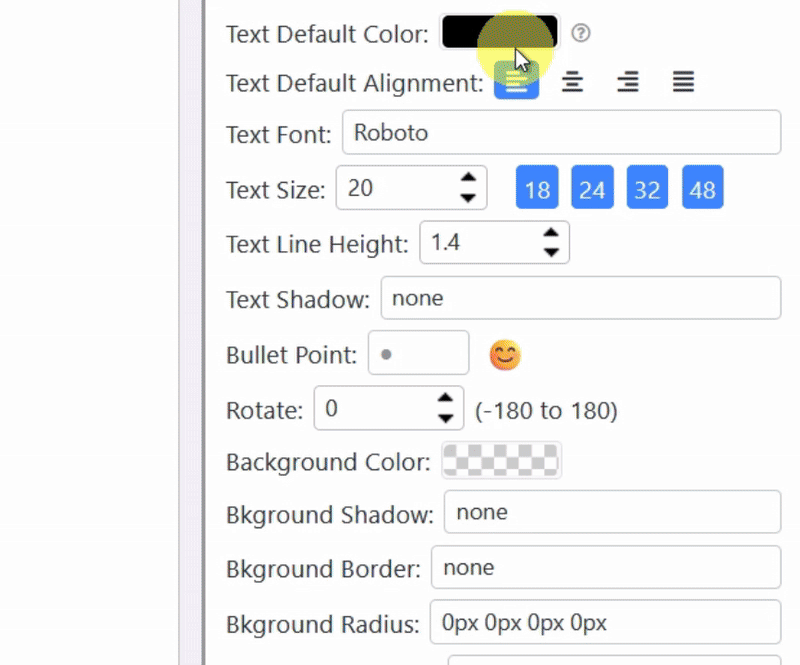Open the Text Default Color swatch
The image size is (800, 665).
click(x=500, y=32)
